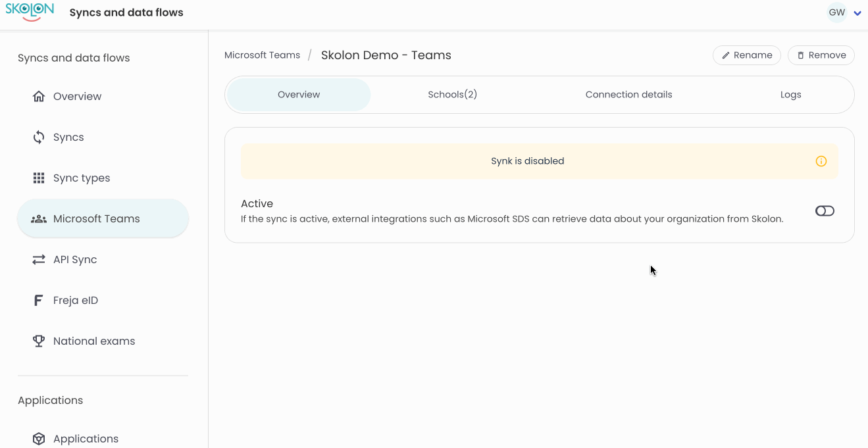
Task: Enable the Active sync toggle
Action: 824,211
